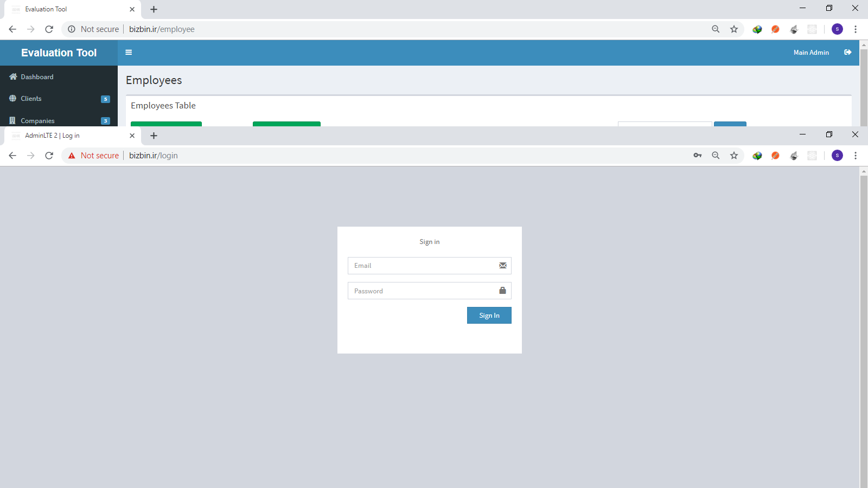Go forward in the login browser window
The image size is (868, 488).
coord(31,156)
